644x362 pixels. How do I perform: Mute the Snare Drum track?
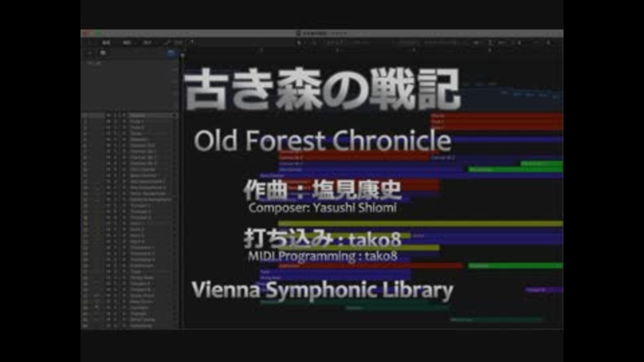coord(108,296)
